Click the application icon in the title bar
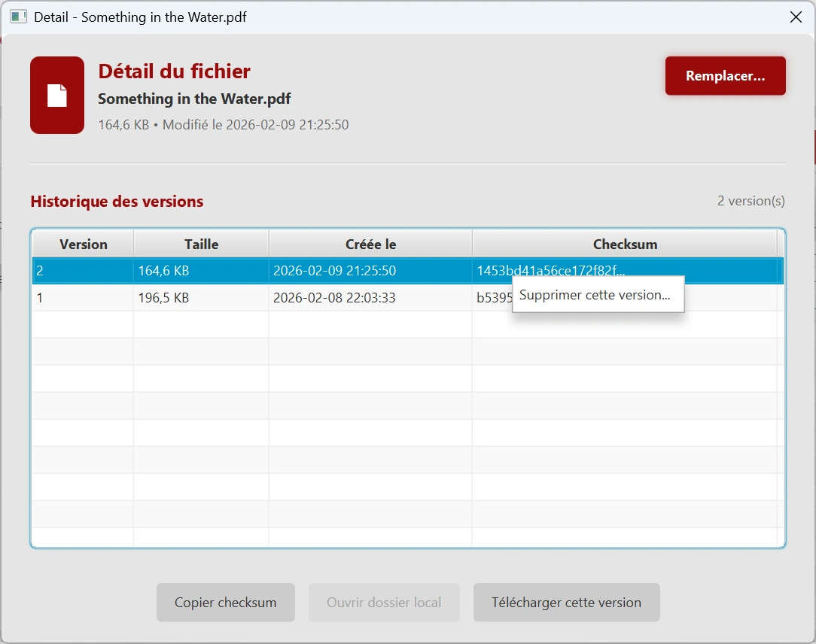Screen dimensions: 816x644 click(x=17, y=17)
